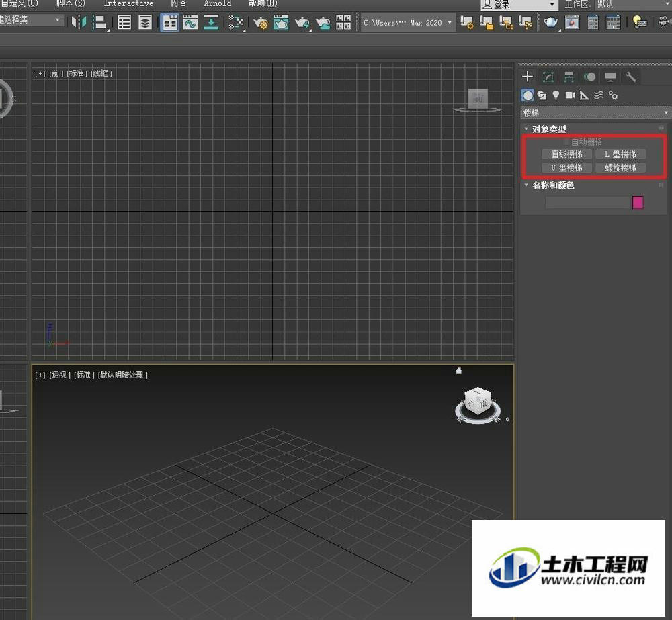The height and width of the screenshot is (620, 672).
Task: Select the Geometry category sphere icon
Action: [528, 95]
